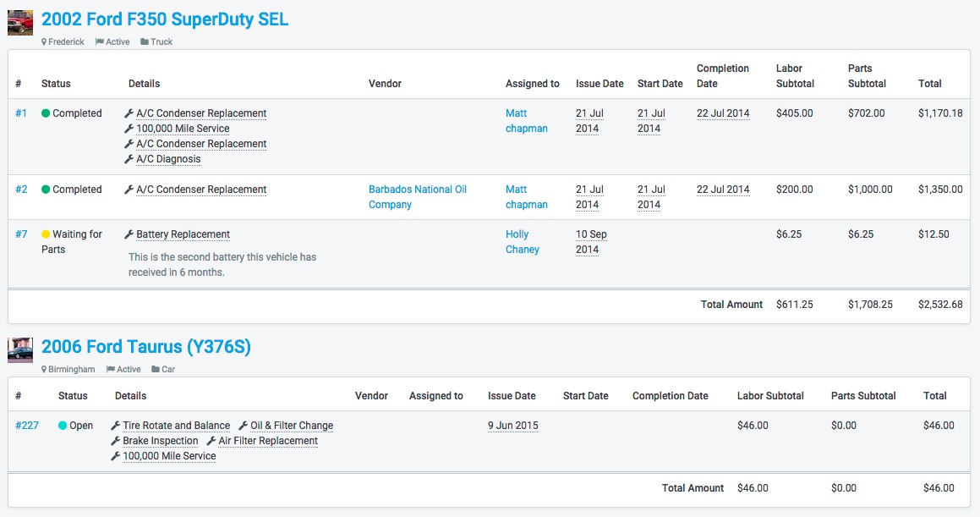Click the wrench icon beside Brake Inspection
The width and height of the screenshot is (980, 517).
(x=116, y=441)
